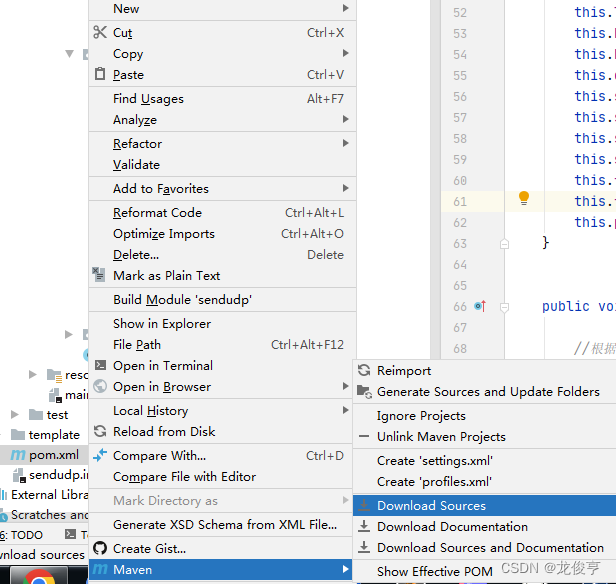Select Scratches and Consoles tree item

point(44,514)
